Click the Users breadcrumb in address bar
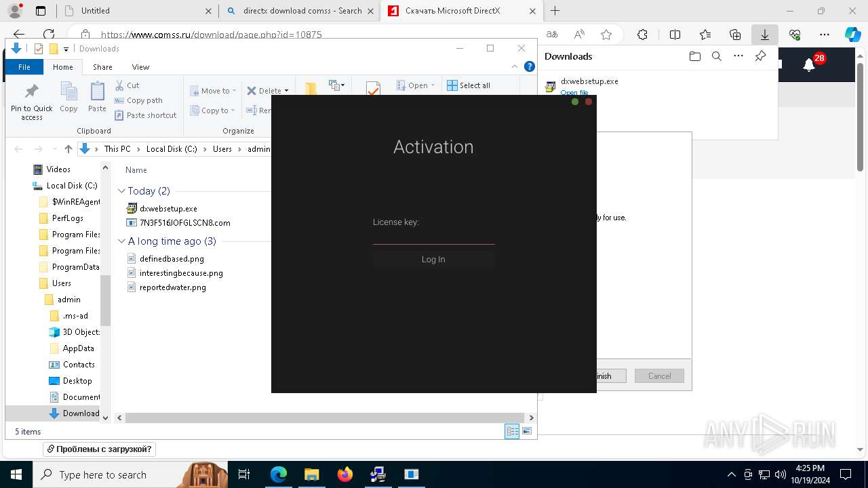This screenshot has height=488, width=868. click(x=222, y=149)
